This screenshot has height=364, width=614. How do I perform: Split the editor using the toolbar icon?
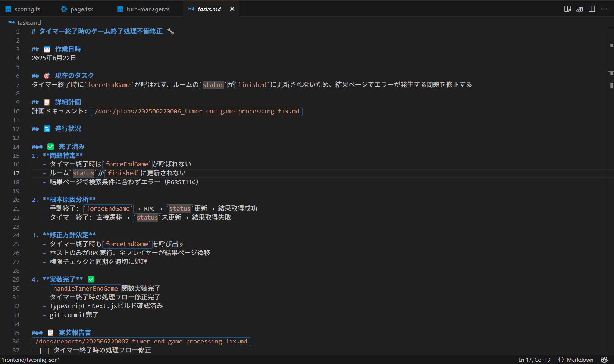pos(592,9)
